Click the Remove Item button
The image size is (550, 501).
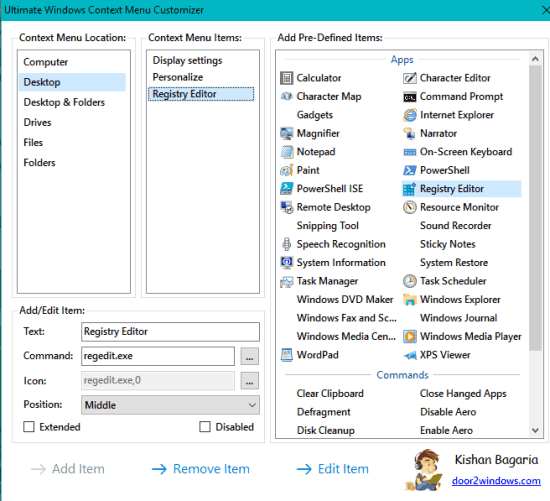[x=201, y=469]
